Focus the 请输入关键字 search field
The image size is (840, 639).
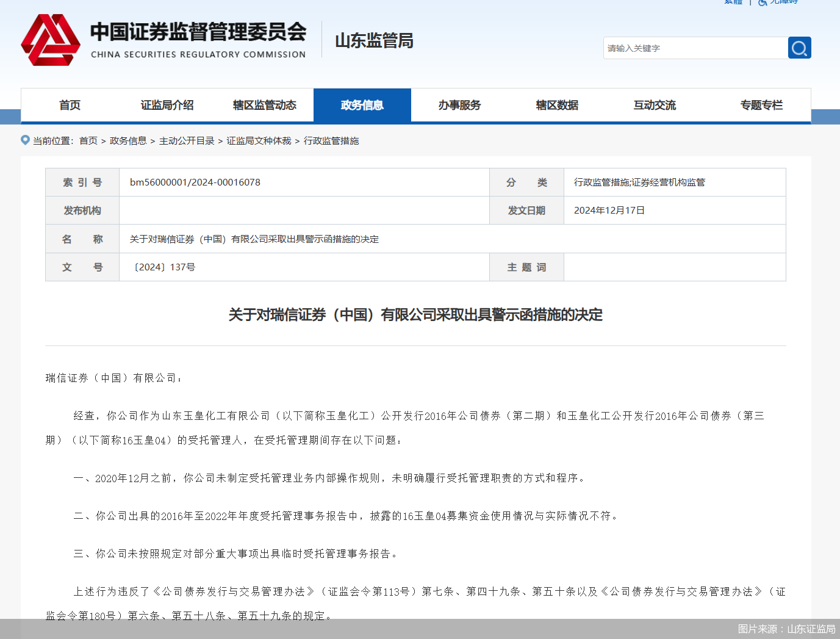coord(695,48)
